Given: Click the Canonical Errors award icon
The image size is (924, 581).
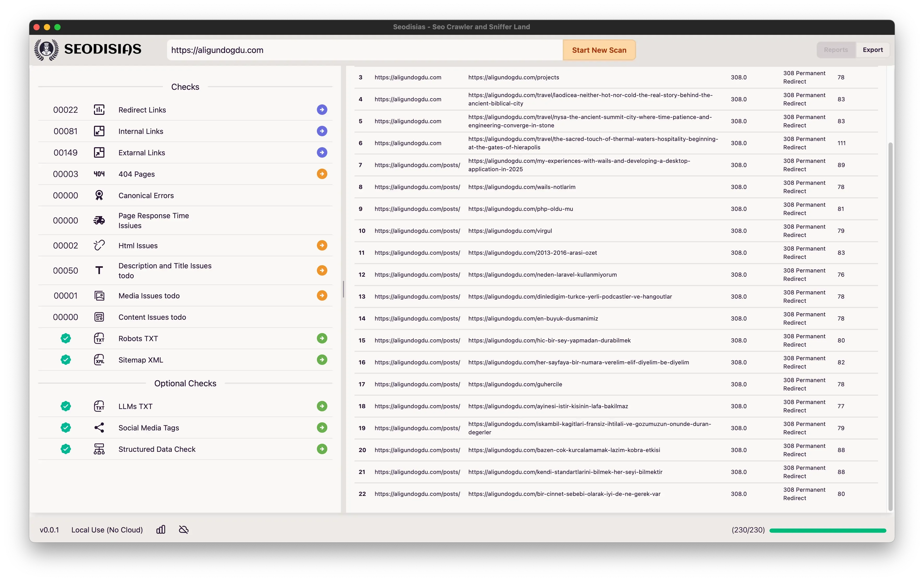Looking at the screenshot, I should (99, 195).
